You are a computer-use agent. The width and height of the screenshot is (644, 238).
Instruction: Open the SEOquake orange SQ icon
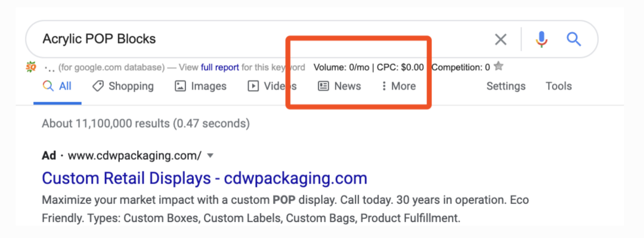point(31,66)
